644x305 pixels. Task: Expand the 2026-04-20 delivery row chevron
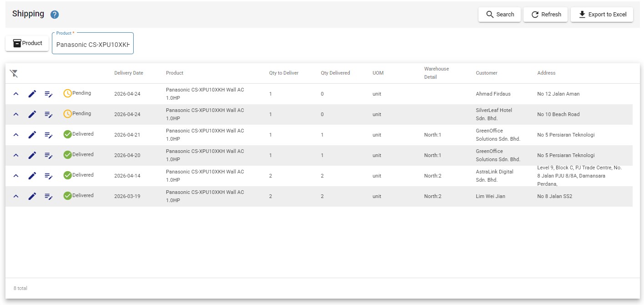(x=16, y=156)
